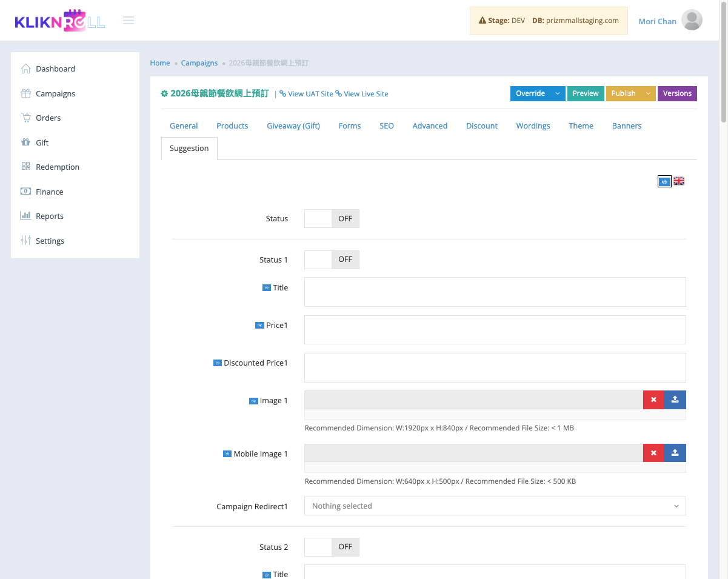This screenshot has width=728, height=579.
Task: Upload a file for Image 1
Action: click(x=675, y=400)
